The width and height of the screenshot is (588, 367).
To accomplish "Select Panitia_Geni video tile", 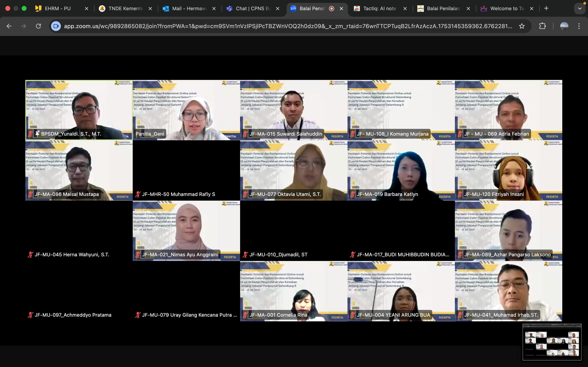I will tap(186, 110).
